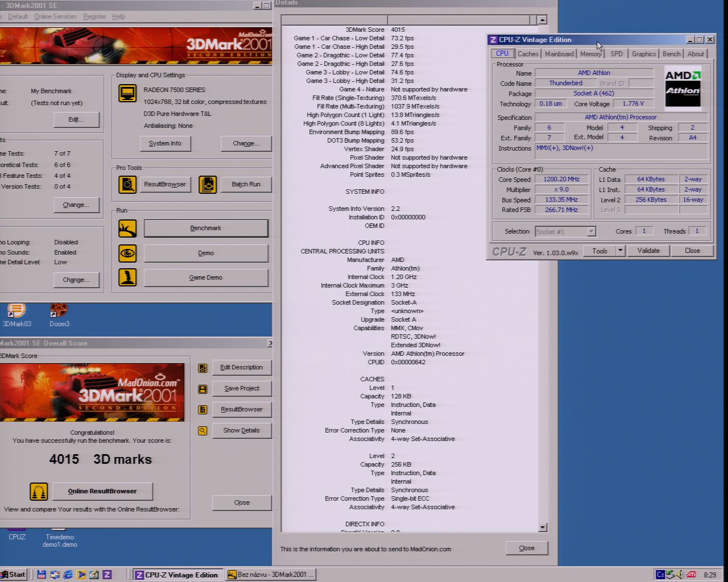
Task: Click the ATI tray icon
Action: [x=692, y=575]
